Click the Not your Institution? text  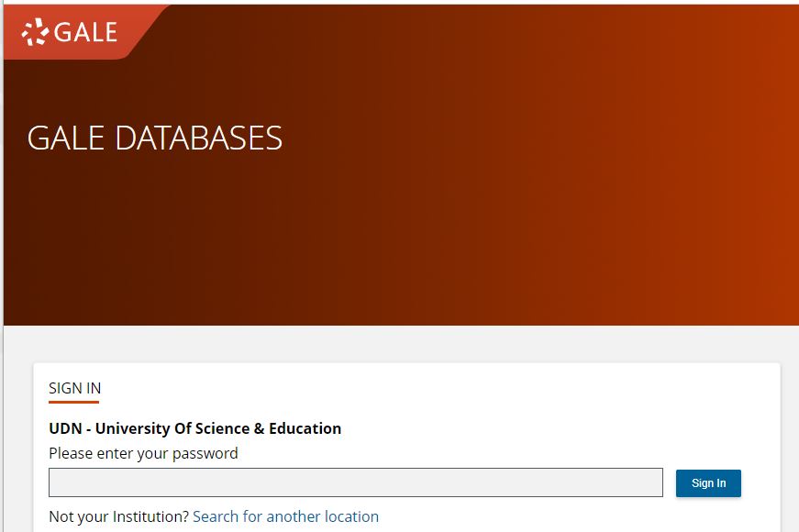tap(118, 516)
